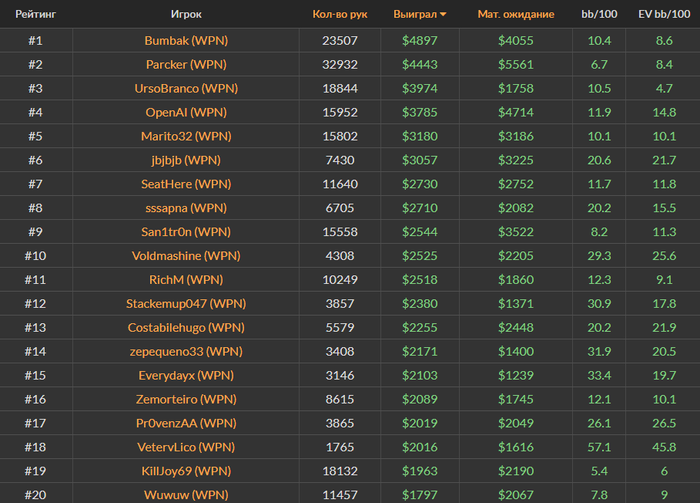Click the Рейтинг column header

pos(35,15)
